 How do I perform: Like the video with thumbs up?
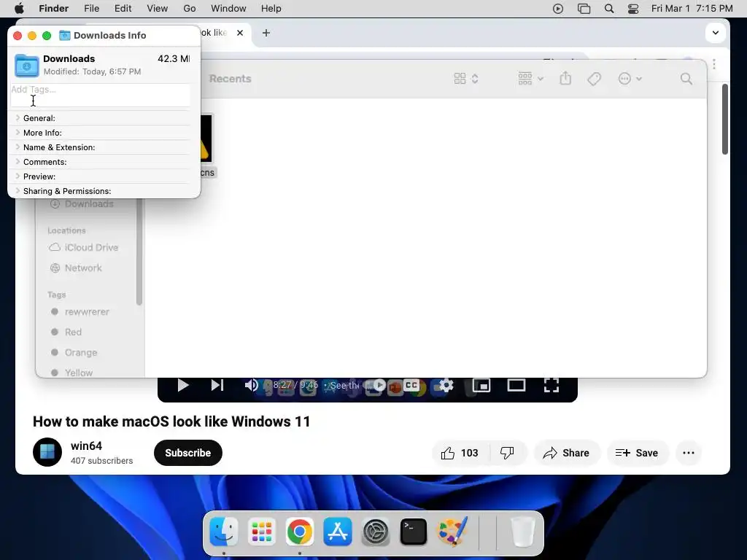click(x=460, y=453)
